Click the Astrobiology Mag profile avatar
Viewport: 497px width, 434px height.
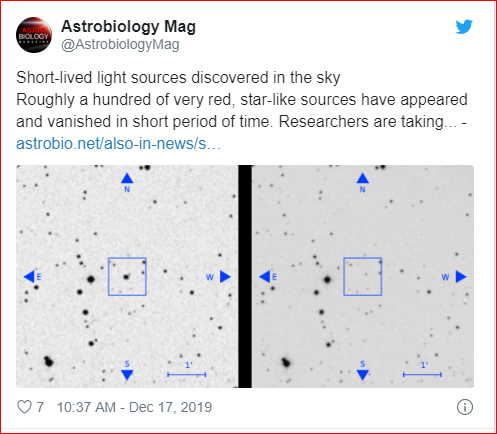click(x=34, y=35)
